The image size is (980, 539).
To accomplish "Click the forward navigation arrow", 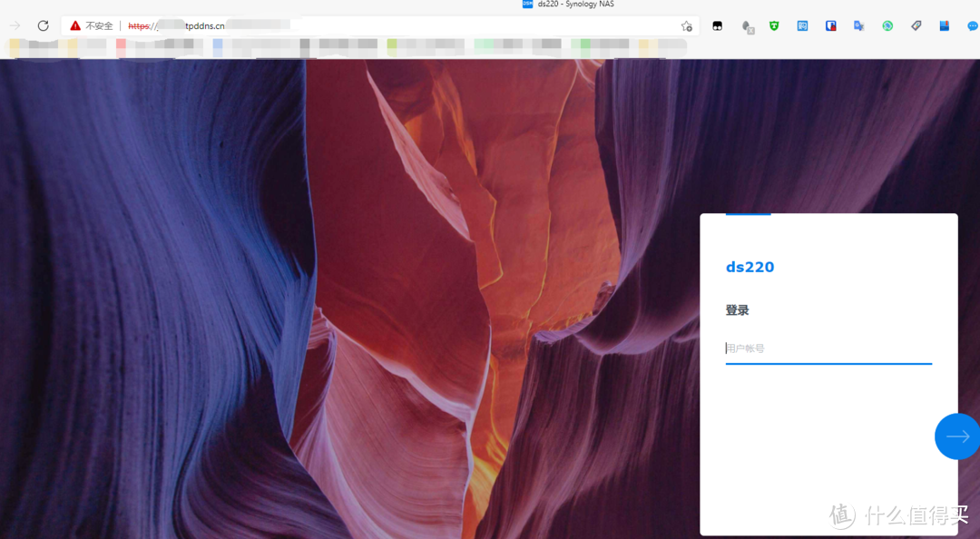I will (15, 25).
